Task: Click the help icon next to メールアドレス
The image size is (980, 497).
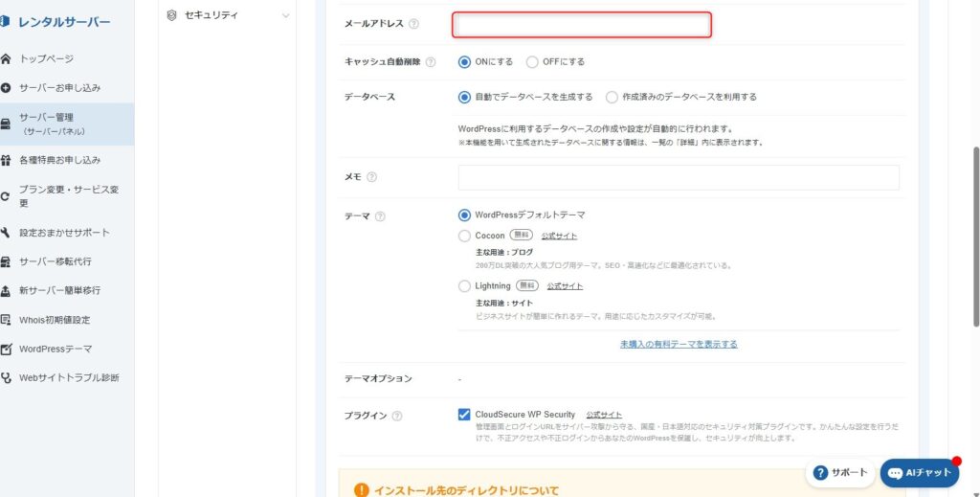Action: pyautogui.click(x=413, y=24)
